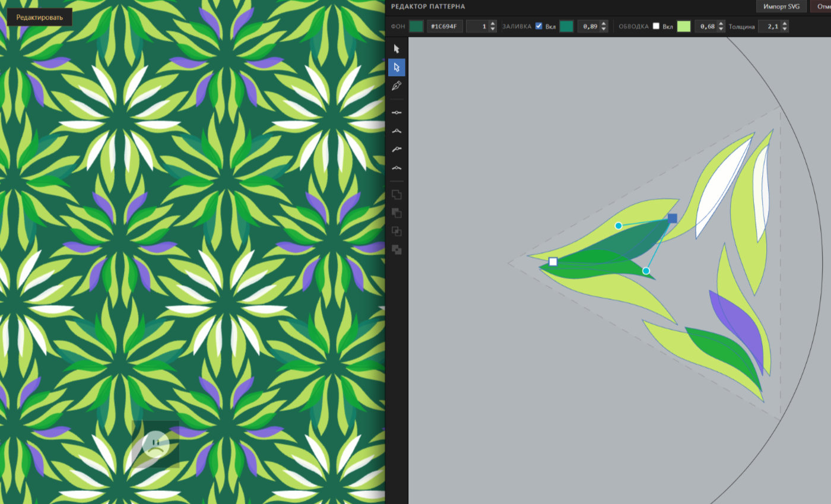Open the Фон background color swatch
The height and width of the screenshot is (504, 831).
[x=416, y=26]
